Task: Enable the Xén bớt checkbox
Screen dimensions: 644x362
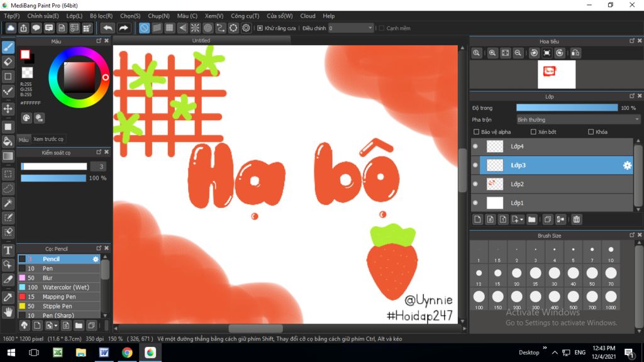Action: (533, 132)
